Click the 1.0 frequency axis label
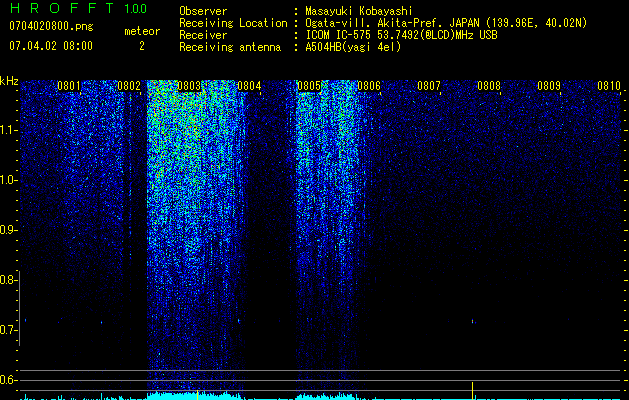 point(8,180)
